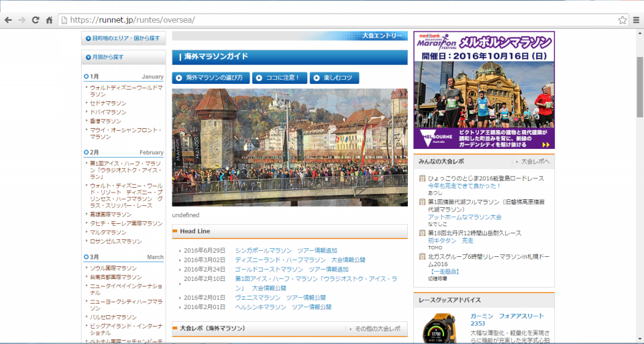
Task: Open ソウル国際マラソン link
Action: pos(113,268)
